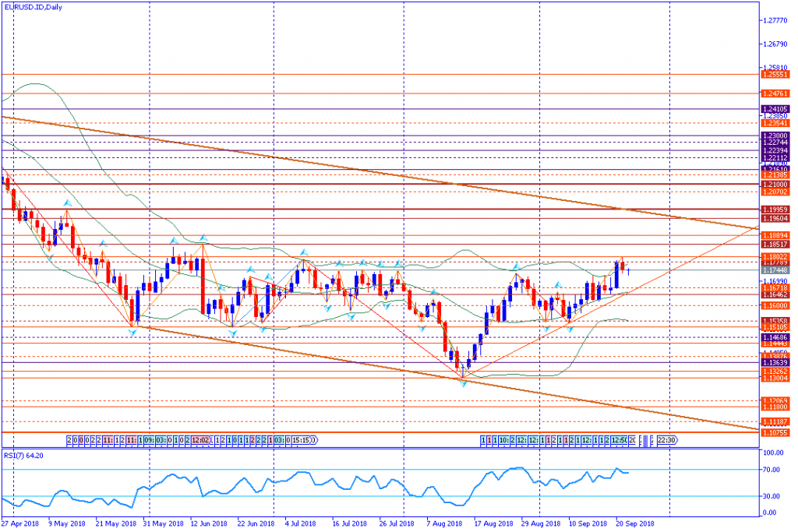Select the 1.21385 price level label
The height and width of the screenshot is (532, 798).
(x=775, y=175)
